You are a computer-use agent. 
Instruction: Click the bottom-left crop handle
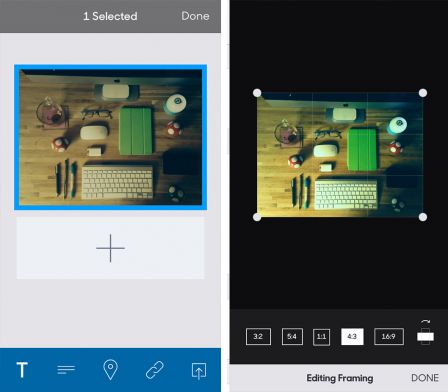click(257, 217)
